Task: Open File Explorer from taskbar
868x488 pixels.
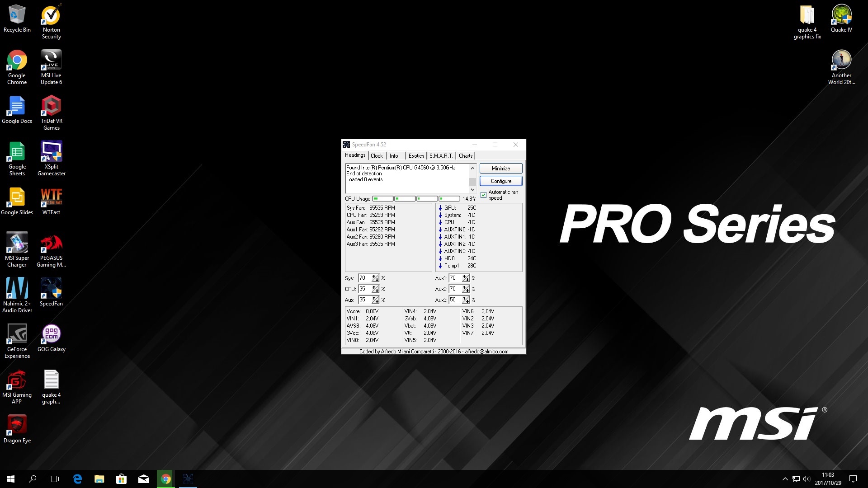Action: pos(99,479)
